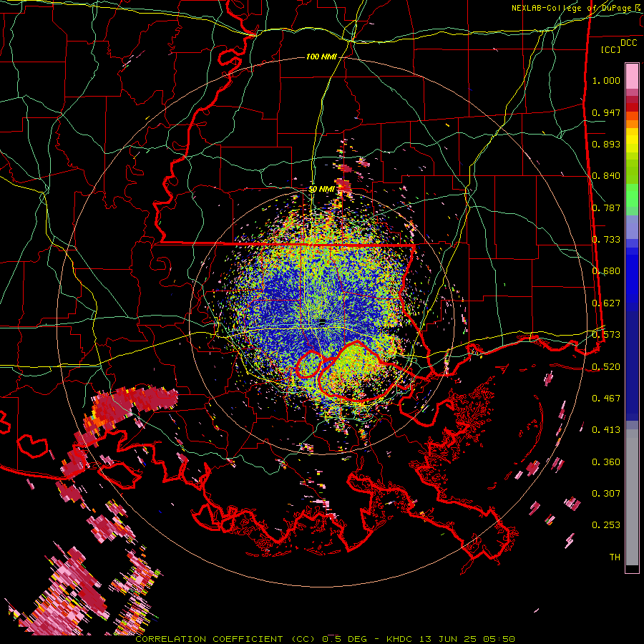Image resolution: width=644 pixels, height=644 pixels.
Task: Click the "0.5 DEG" elevation angle text
Action: click(346, 639)
